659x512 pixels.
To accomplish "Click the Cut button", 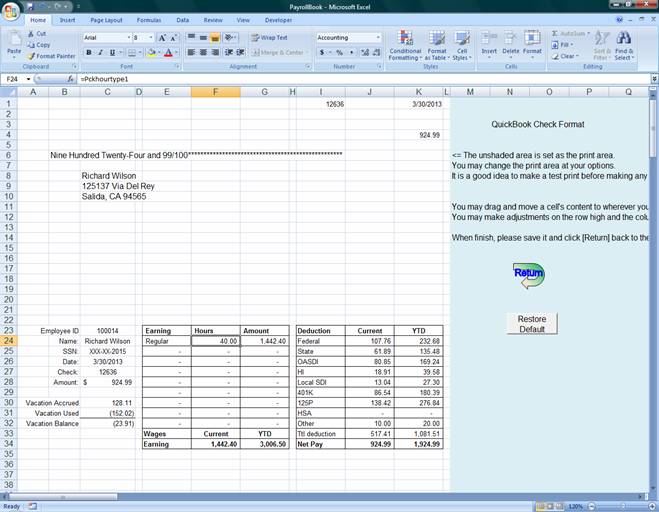I will [38, 33].
